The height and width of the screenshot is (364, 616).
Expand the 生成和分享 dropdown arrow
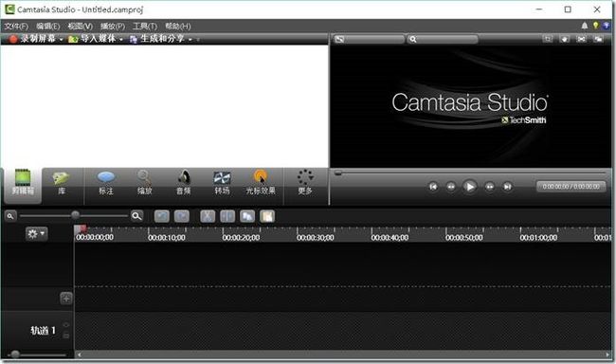coord(190,39)
